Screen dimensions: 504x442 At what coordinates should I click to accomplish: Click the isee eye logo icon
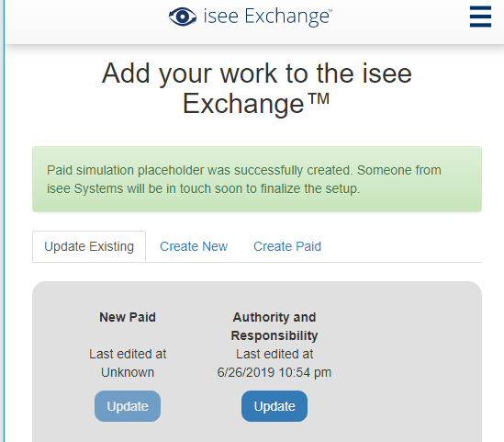[x=183, y=17]
